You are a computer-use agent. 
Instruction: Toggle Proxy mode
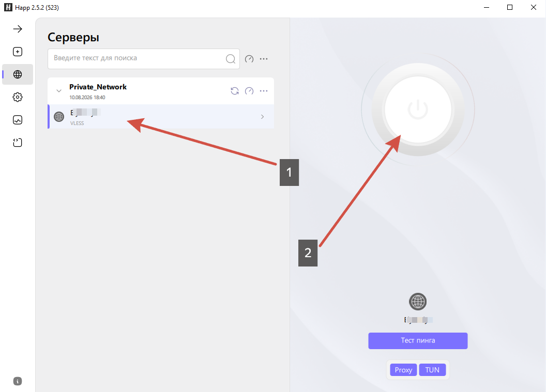pos(403,370)
